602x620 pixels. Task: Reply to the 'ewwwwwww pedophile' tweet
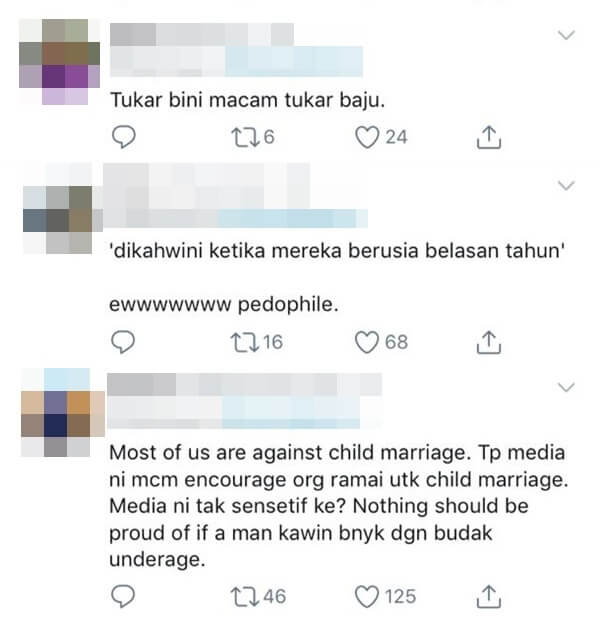(x=123, y=342)
